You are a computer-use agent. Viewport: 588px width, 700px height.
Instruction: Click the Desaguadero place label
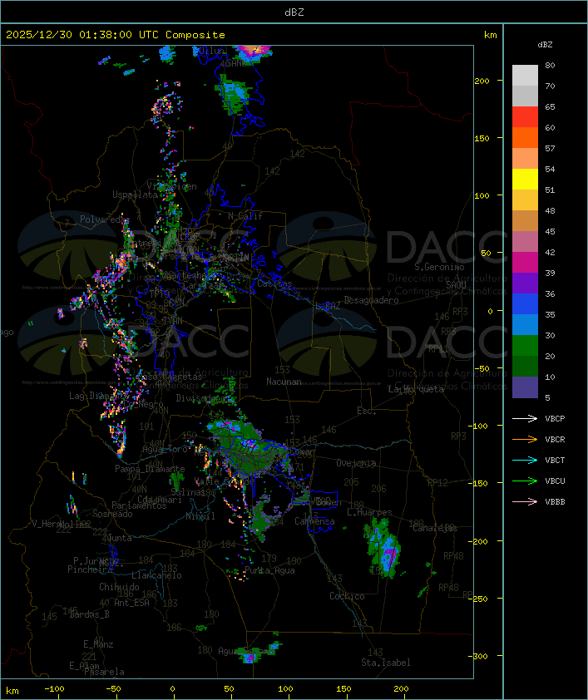click(372, 300)
